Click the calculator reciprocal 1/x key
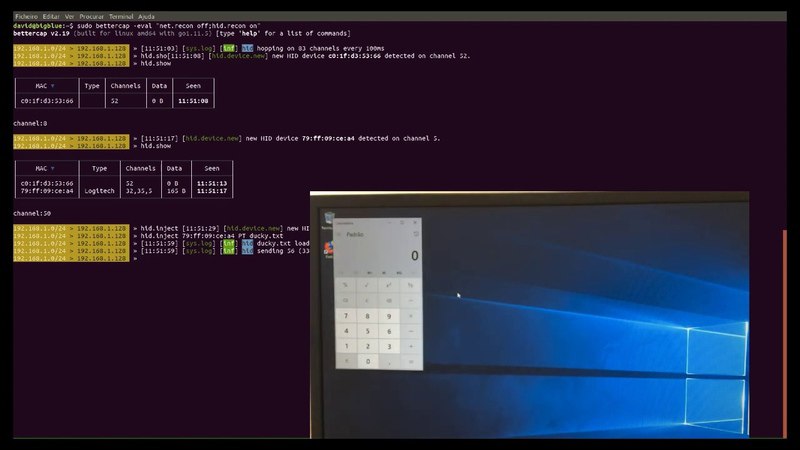This screenshot has width=800, height=450. pyautogui.click(x=411, y=285)
